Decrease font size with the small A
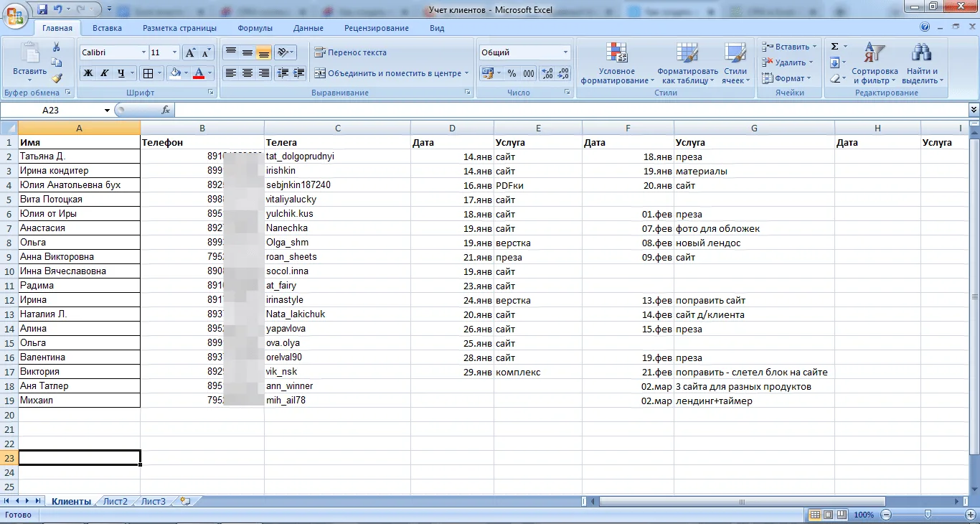Viewport: 980px width, 524px height. (206, 52)
